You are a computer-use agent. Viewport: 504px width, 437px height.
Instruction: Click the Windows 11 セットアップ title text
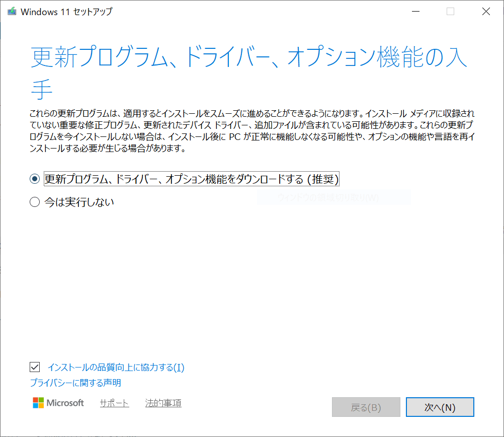point(66,12)
